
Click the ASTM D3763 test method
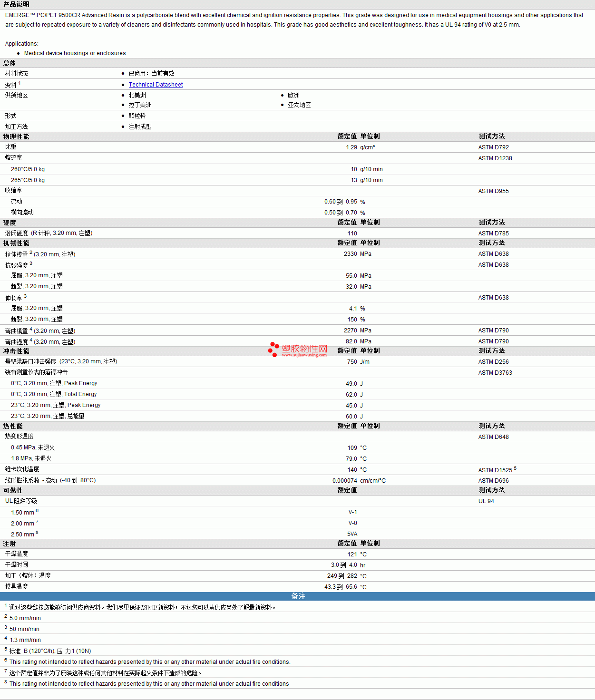tap(495, 373)
